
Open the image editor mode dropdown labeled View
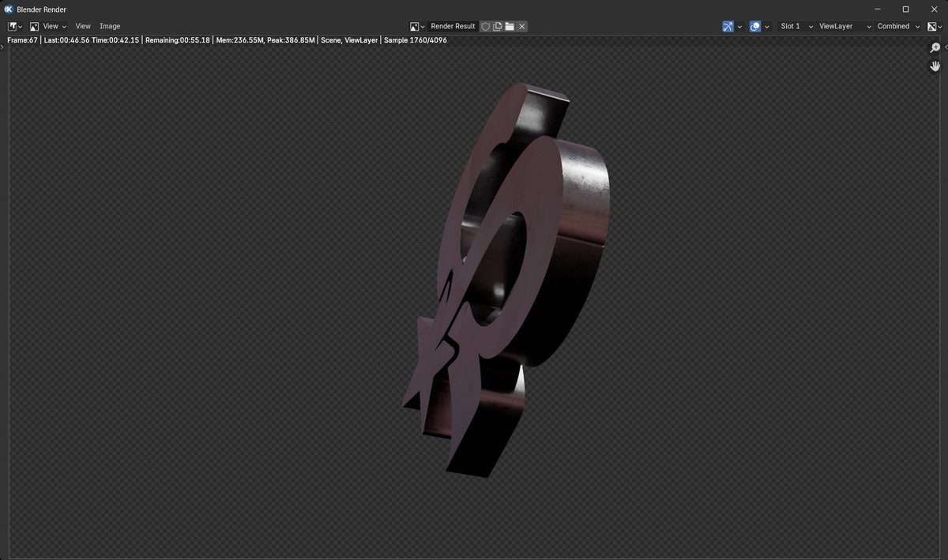[47, 26]
